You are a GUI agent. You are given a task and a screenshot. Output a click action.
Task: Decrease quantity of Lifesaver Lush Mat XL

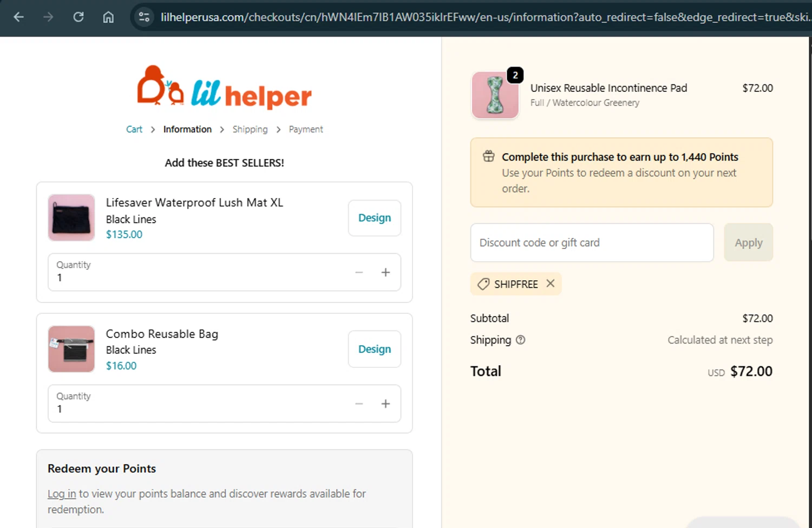click(359, 272)
